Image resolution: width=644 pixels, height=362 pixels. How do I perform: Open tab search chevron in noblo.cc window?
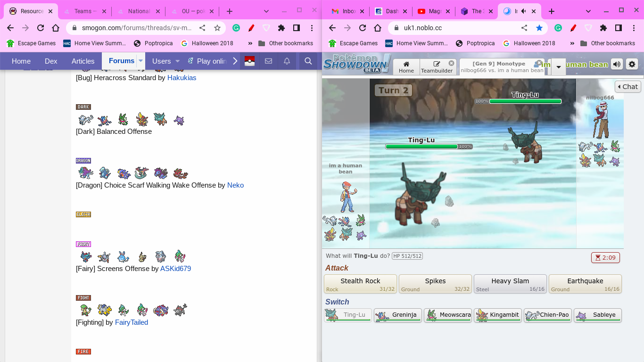point(588,11)
